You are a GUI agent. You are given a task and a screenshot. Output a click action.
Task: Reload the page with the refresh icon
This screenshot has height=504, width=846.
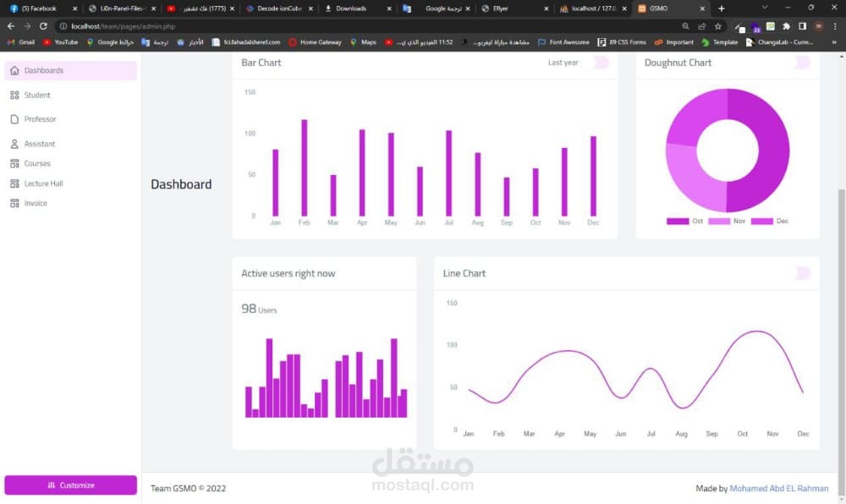(x=43, y=26)
